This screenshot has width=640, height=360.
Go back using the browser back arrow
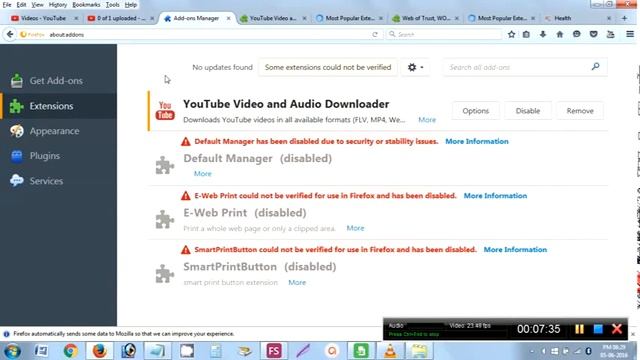pyautogui.click(x=10, y=35)
